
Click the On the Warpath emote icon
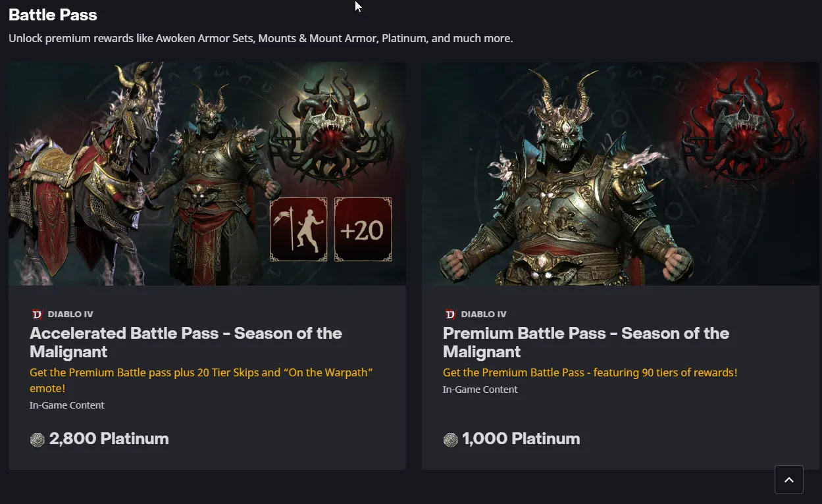[x=299, y=230]
